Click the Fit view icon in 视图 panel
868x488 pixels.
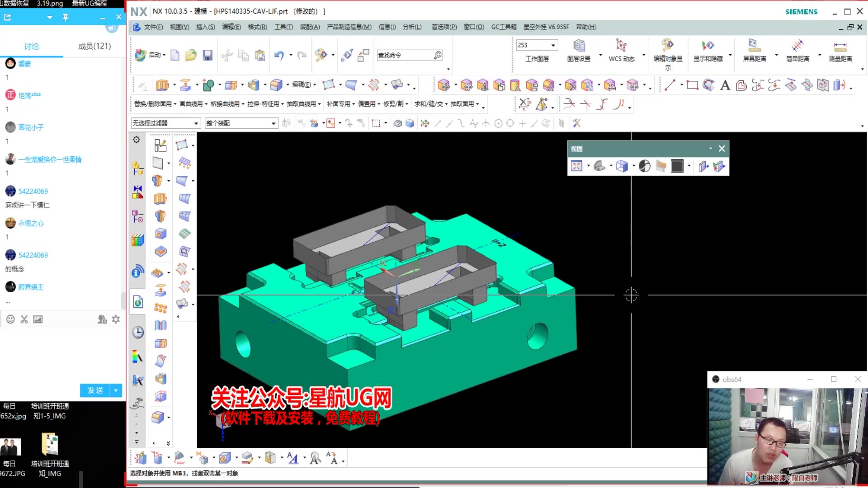(576, 166)
